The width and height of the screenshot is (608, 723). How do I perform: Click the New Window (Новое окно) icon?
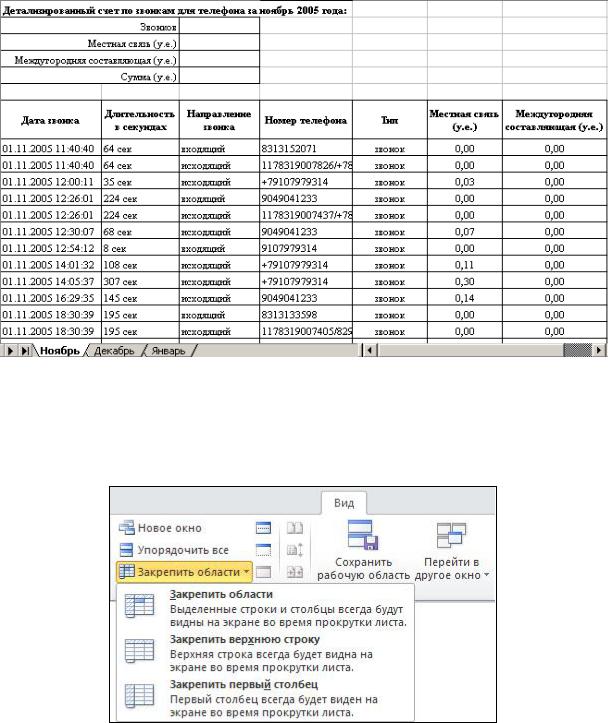pos(126,527)
